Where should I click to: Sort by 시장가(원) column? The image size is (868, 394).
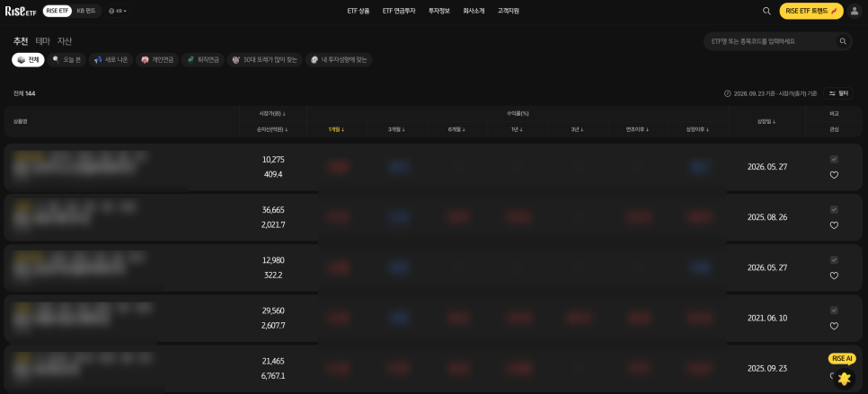click(272, 114)
